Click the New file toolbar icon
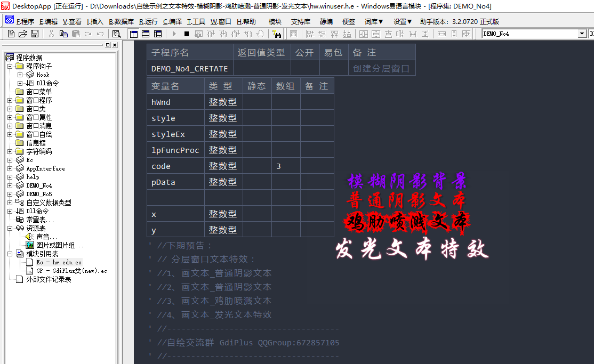 pyautogui.click(x=11, y=34)
